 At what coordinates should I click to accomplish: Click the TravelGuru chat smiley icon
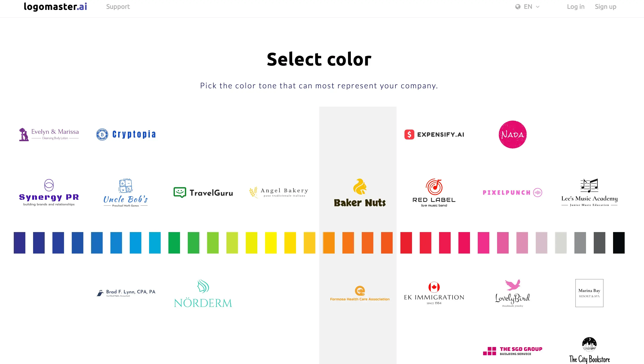(180, 193)
